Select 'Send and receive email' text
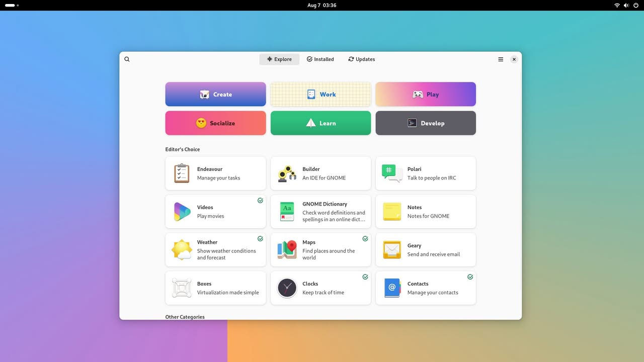The width and height of the screenshot is (644, 362). click(x=434, y=254)
